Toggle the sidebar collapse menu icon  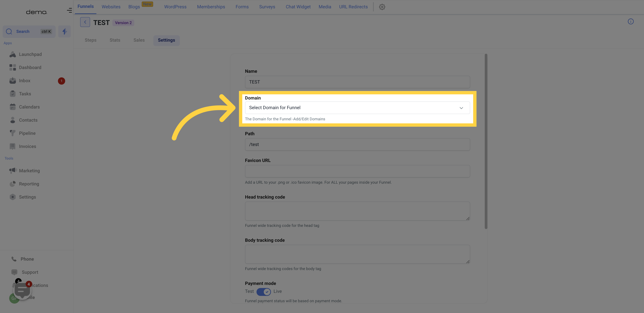70,9
